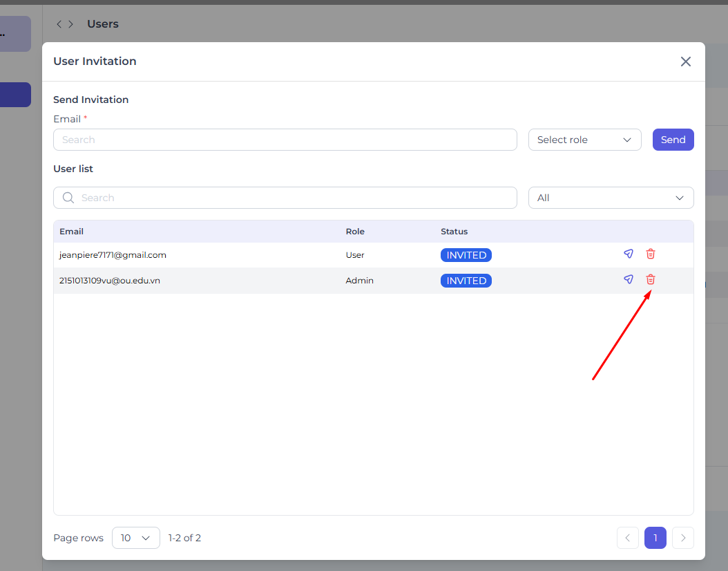Click the 1-2 of 2 count text
The height and width of the screenshot is (571, 728).
click(x=185, y=538)
